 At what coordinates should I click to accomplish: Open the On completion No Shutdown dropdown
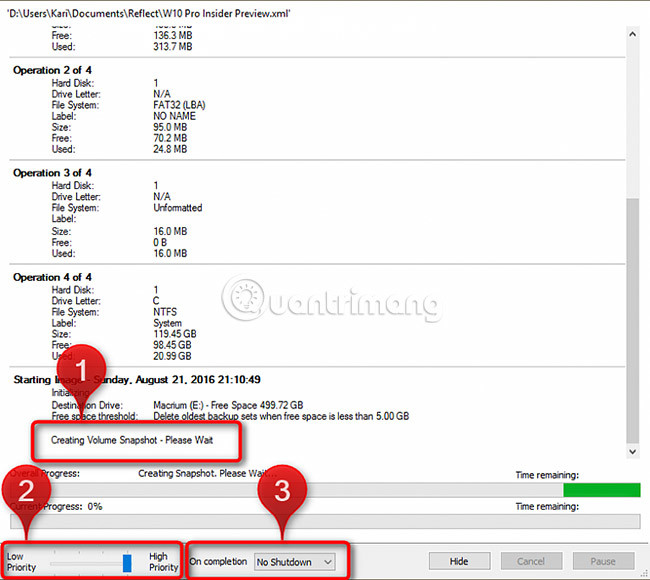click(294, 562)
